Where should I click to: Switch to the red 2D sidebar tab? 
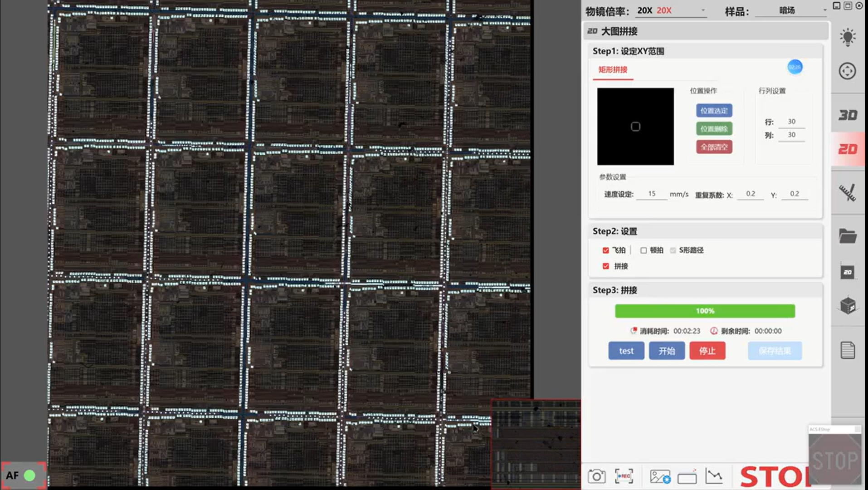pos(847,149)
